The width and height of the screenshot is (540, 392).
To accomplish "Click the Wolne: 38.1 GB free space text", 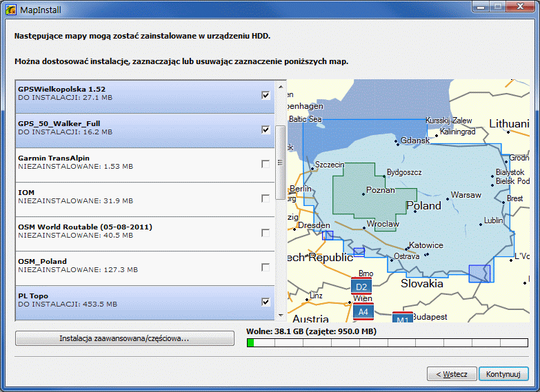I will pyautogui.click(x=311, y=331).
